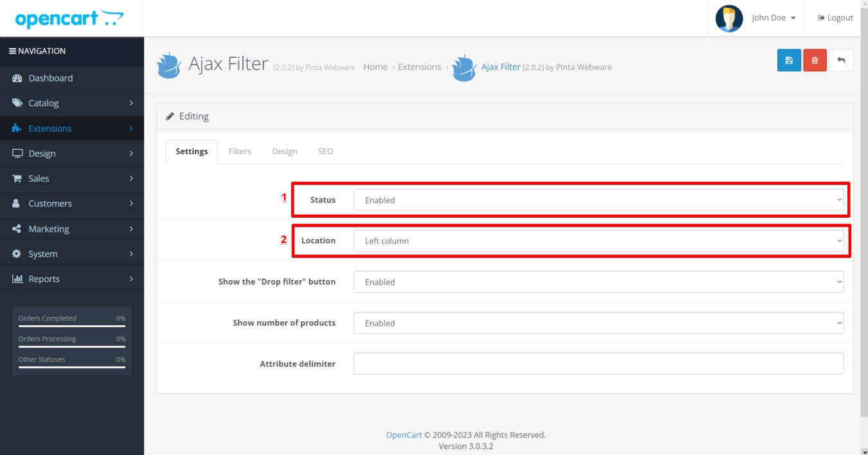Viewport: 868px width, 455px height.
Task: Click the System gear icon
Action: [17, 254]
